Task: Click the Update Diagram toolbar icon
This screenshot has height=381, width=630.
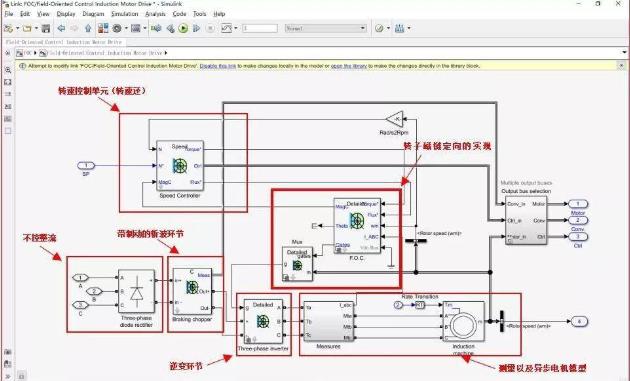Action: pos(156,29)
